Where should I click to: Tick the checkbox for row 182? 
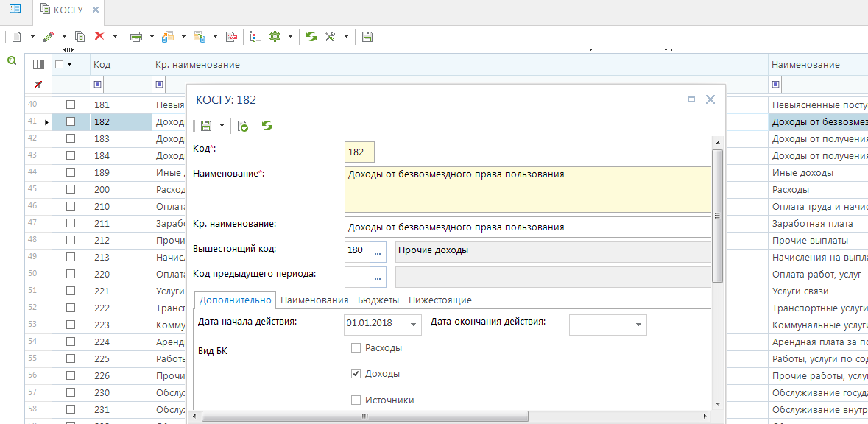[70, 121]
